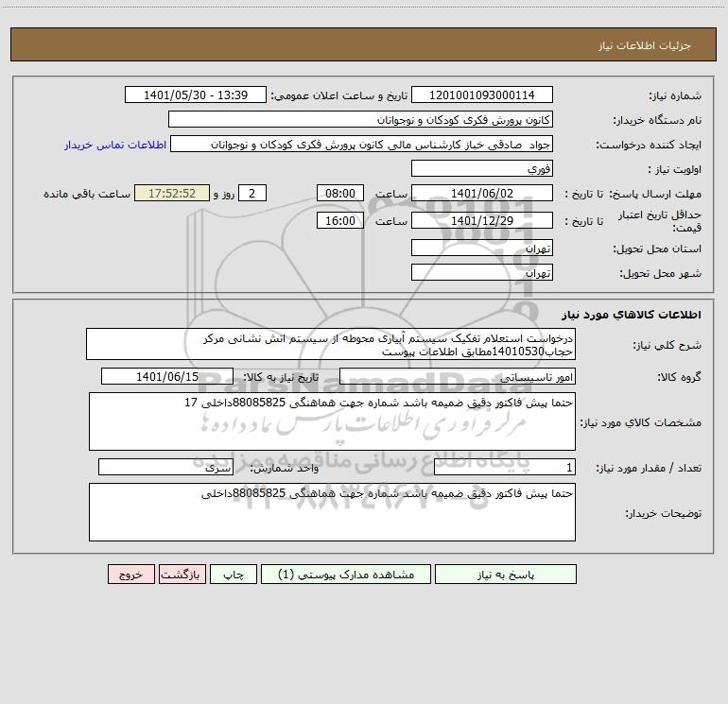
Task: Click 'مشخصات کالاي مورد نیاز:' label
Action: pos(641,422)
